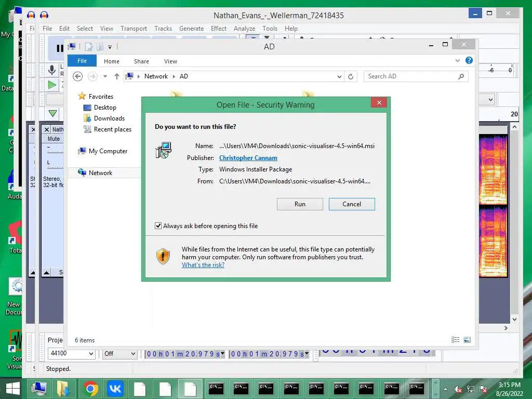Uncheck Always ask before opening this file

click(x=158, y=225)
